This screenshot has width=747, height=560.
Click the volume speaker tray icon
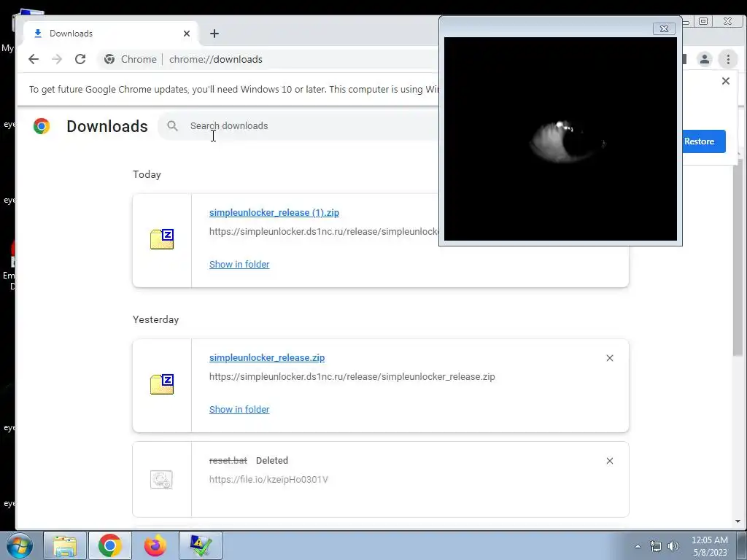(x=673, y=546)
